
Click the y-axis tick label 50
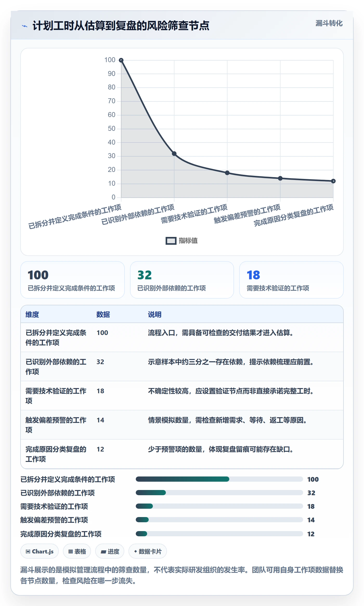click(x=112, y=128)
